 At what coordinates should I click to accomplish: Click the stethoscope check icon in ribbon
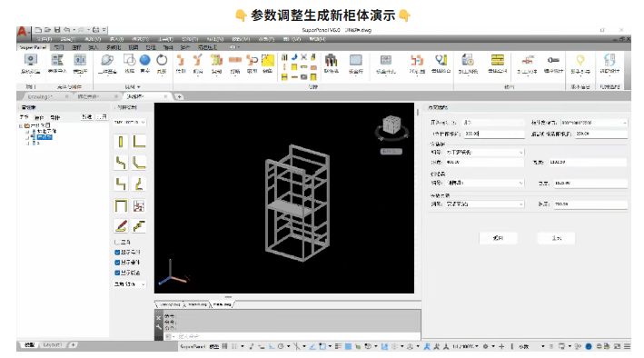(441, 60)
